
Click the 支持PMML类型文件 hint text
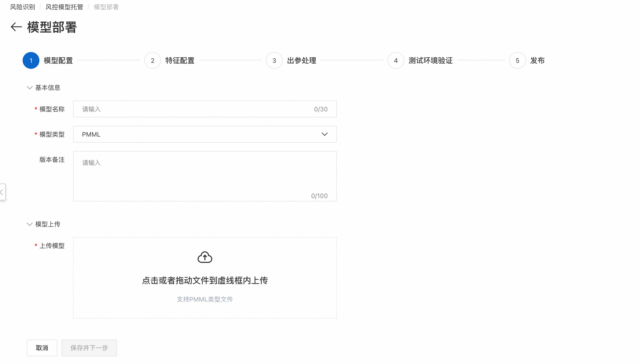tap(205, 299)
